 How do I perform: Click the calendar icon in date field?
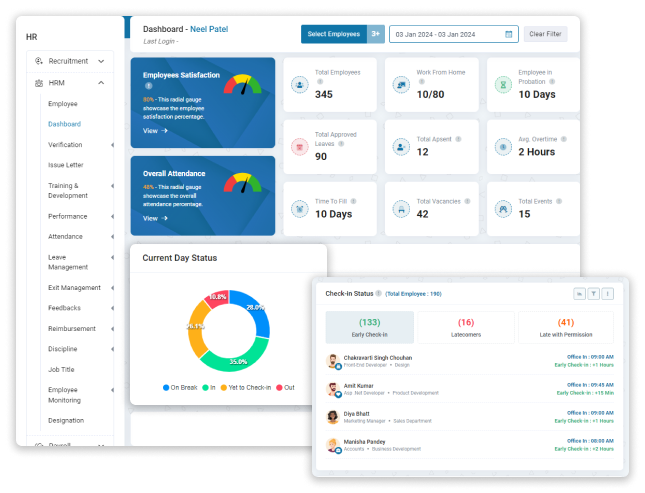(509, 34)
